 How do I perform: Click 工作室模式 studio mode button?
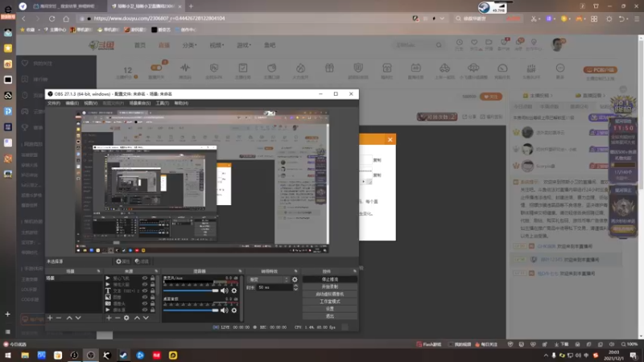point(330,302)
